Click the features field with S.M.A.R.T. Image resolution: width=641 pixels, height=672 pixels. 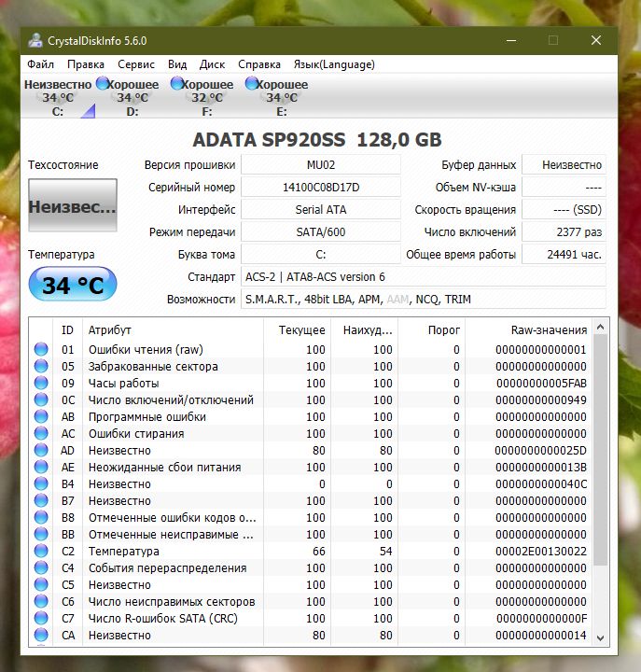tap(424, 300)
